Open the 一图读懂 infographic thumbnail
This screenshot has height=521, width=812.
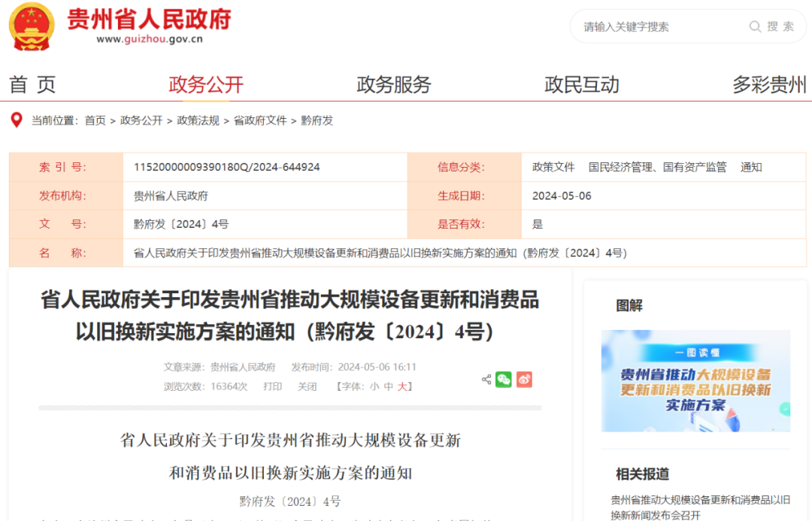(695, 381)
